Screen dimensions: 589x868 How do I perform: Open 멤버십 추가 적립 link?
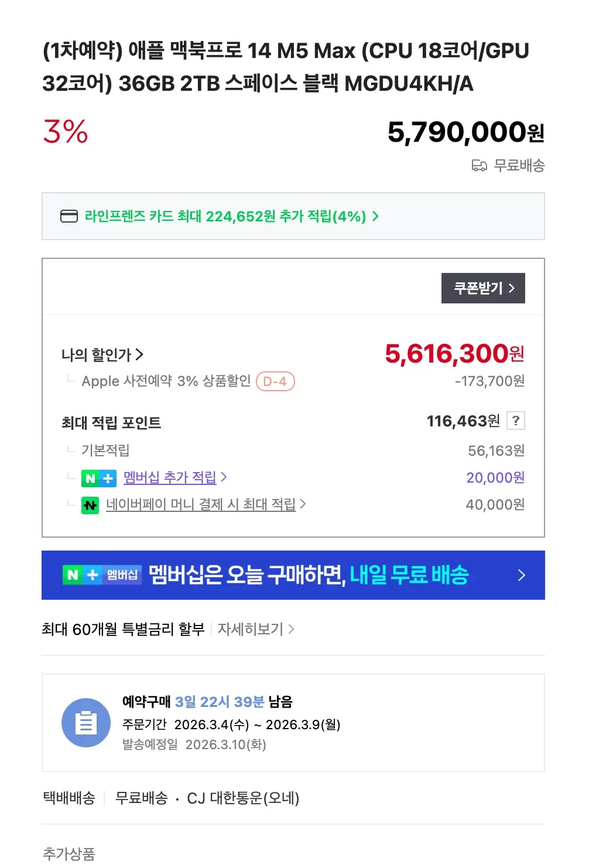click(170, 478)
